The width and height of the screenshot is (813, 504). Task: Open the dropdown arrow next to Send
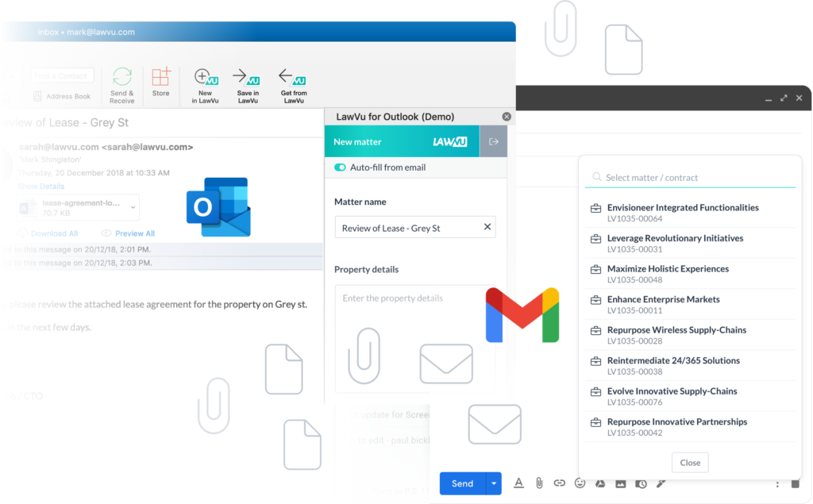pos(494,483)
